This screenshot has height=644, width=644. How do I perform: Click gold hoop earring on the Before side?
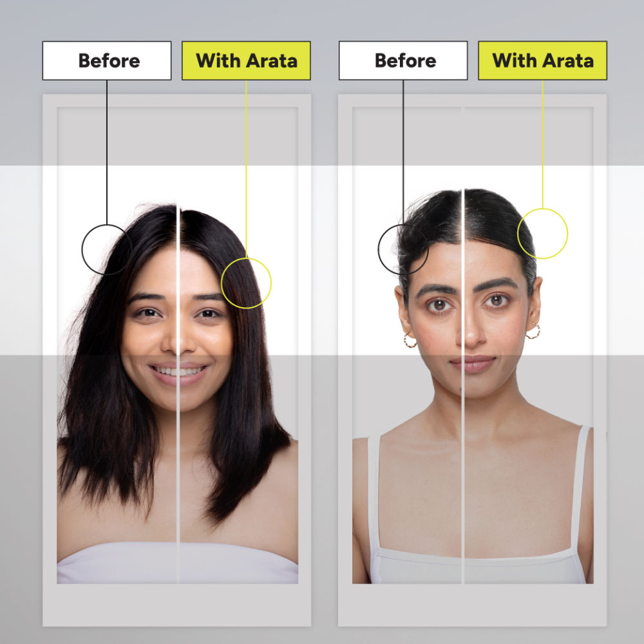pyautogui.click(x=410, y=340)
